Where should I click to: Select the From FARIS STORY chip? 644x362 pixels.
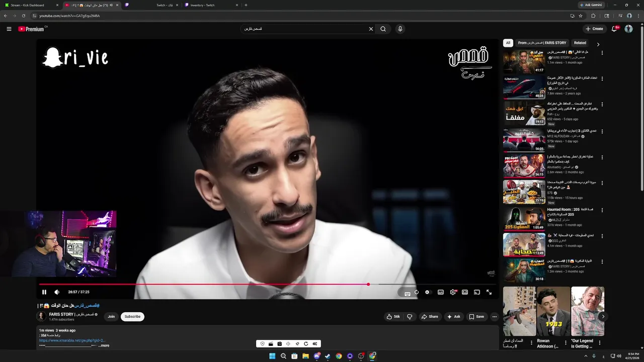pos(542,43)
